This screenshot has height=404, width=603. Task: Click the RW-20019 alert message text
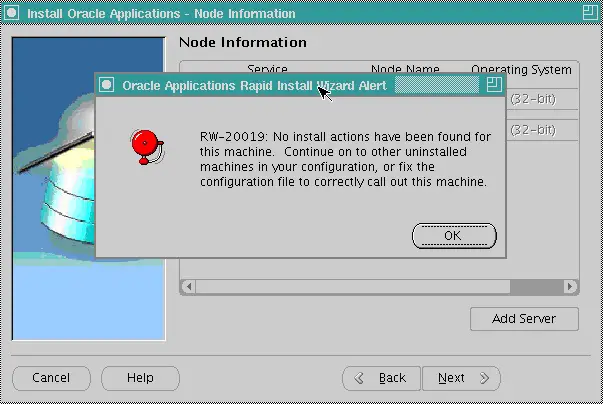[x=345, y=159]
